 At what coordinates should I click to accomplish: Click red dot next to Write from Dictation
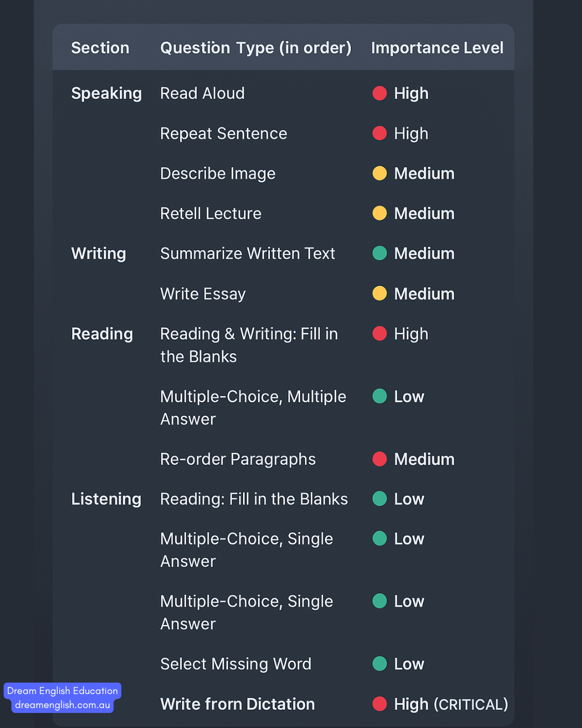click(x=379, y=704)
